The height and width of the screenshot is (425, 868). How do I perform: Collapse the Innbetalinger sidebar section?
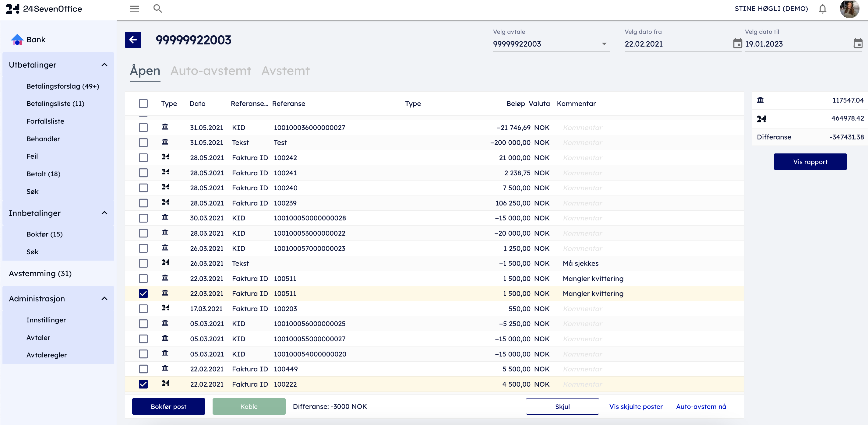[x=104, y=213]
